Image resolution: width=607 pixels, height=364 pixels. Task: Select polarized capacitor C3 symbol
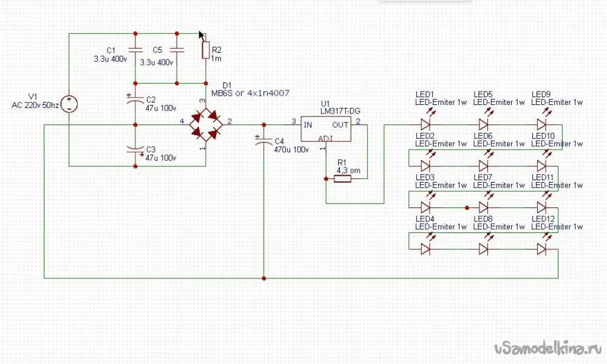point(135,150)
